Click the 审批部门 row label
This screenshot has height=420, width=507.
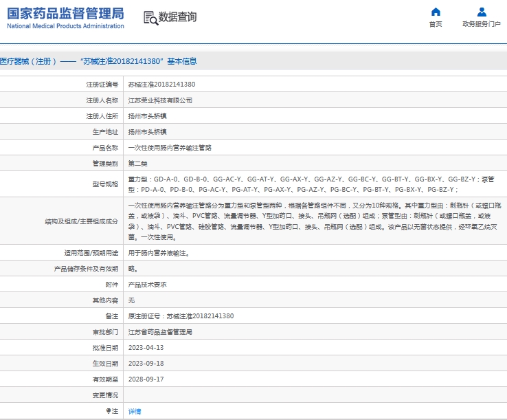coord(105,332)
